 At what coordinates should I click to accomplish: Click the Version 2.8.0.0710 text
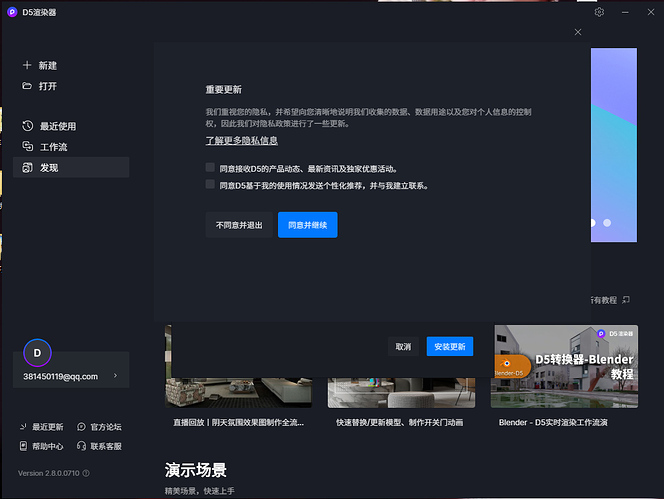48,473
